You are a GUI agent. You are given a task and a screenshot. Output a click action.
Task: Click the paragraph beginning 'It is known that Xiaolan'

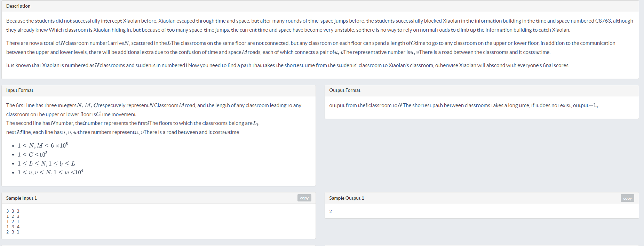point(288,65)
